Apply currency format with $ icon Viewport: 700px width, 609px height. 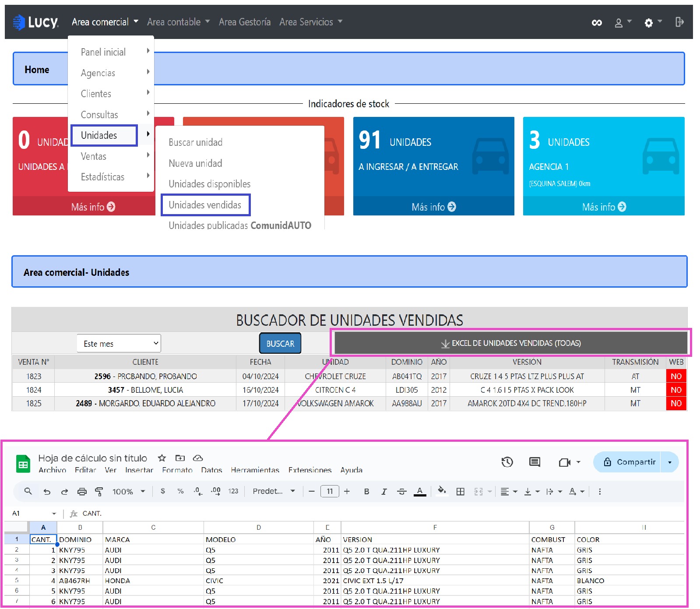click(x=163, y=491)
